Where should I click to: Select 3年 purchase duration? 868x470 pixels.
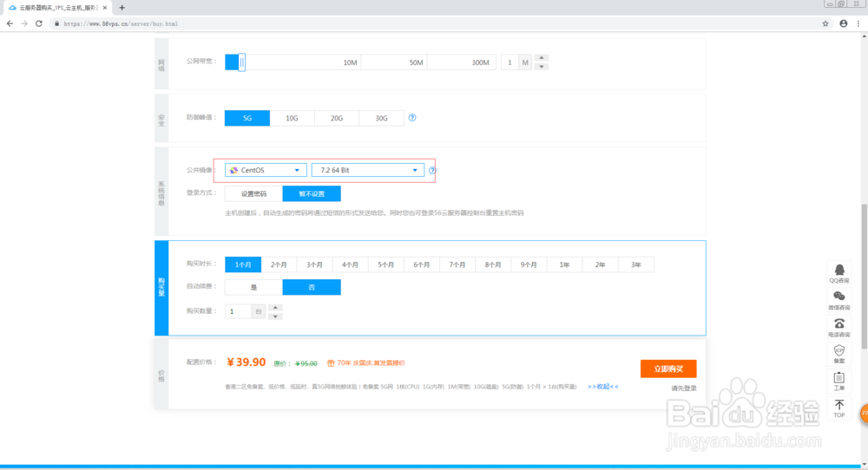click(635, 264)
